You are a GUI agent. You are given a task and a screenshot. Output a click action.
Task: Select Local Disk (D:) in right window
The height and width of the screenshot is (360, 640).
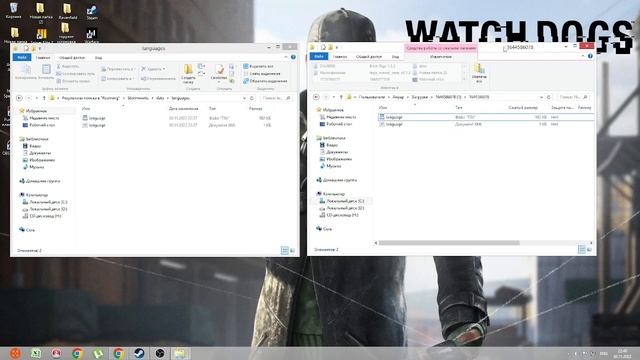(342, 208)
